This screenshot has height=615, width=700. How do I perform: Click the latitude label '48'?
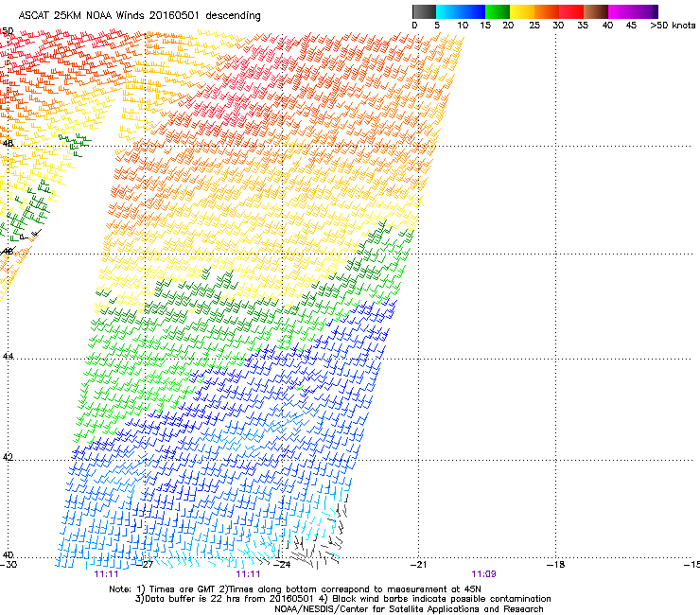[x=8, y=144]
